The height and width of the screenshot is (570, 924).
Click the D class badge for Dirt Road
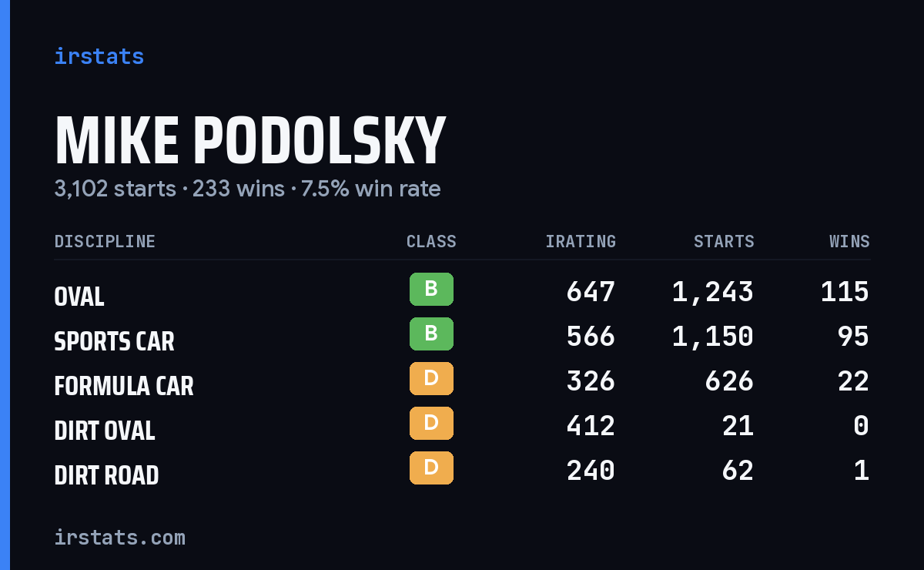431,468
